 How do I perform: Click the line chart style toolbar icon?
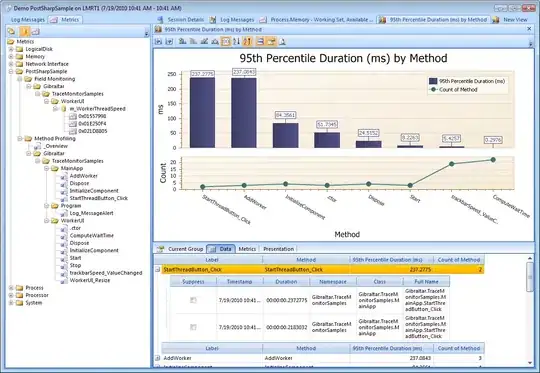tap(204, 42)
